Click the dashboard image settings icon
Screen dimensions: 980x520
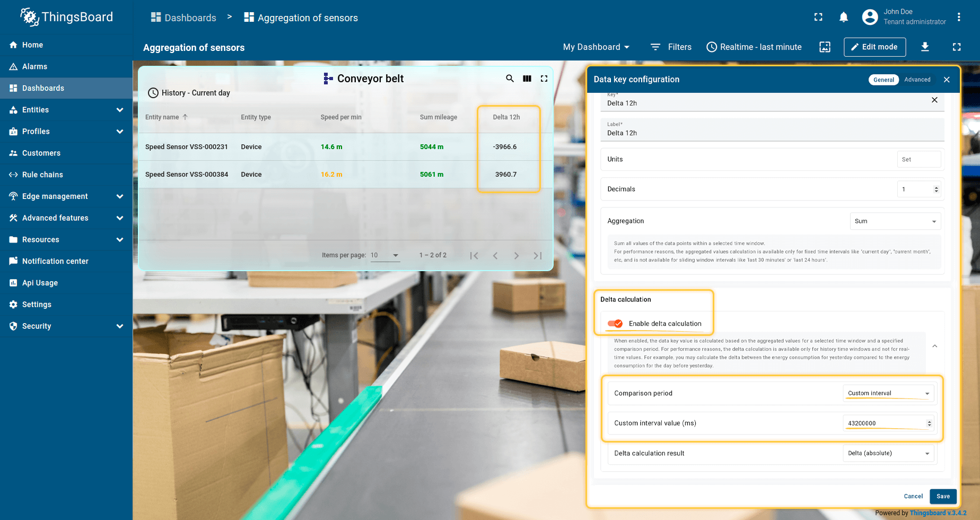[825, 47]
